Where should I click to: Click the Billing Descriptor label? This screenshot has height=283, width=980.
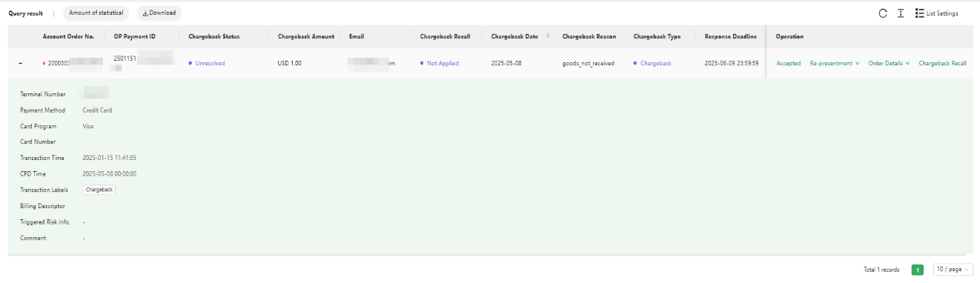(42, 206)
